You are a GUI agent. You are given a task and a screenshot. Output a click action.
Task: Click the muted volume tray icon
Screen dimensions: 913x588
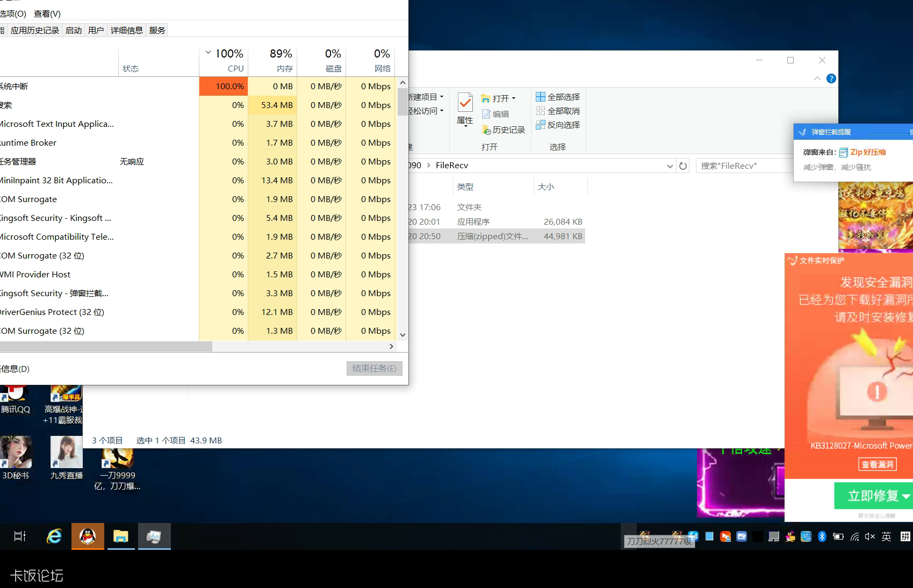click(x=870, y=536)
